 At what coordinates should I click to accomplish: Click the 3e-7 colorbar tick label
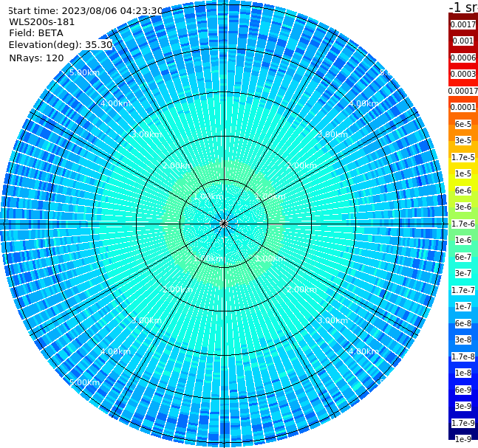point(463,273)
